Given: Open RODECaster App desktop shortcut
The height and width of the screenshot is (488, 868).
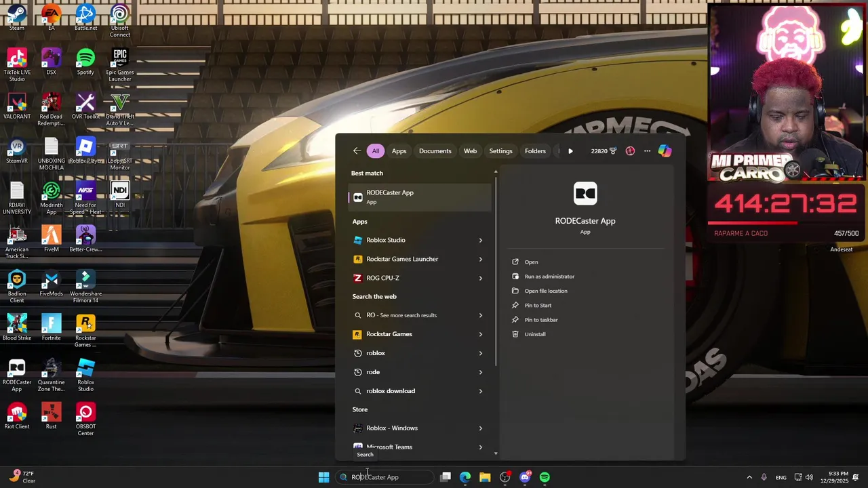Looking at the screenshot, I should [17, 375].
